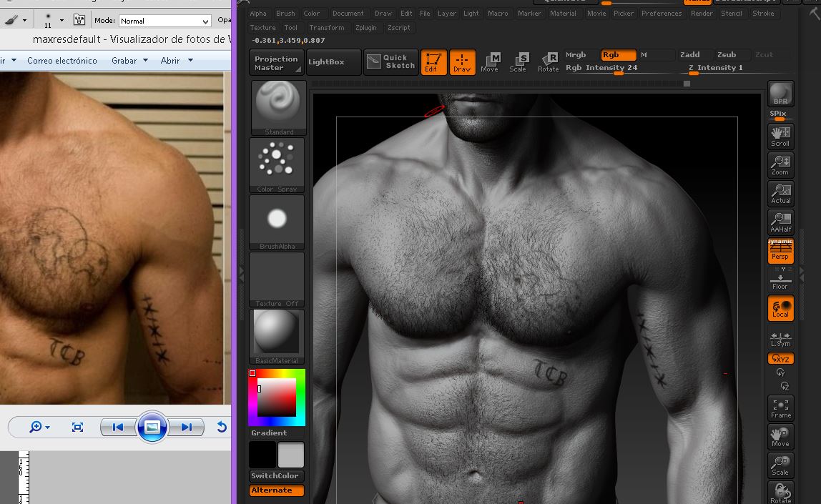
Task: Open the Color menu
Action: pos(312,14)
